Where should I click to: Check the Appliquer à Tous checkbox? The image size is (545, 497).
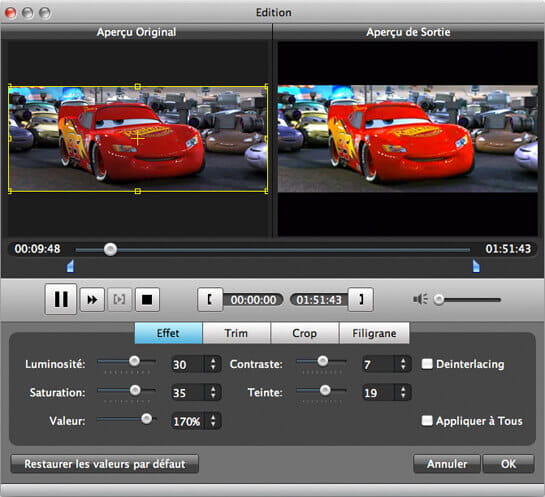(x=427, y=421)
